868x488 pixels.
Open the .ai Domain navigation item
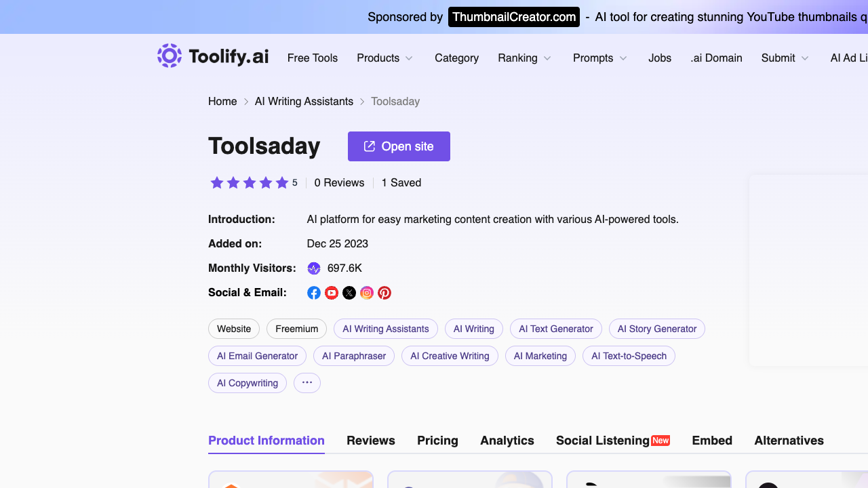click(x=716, y=58)
